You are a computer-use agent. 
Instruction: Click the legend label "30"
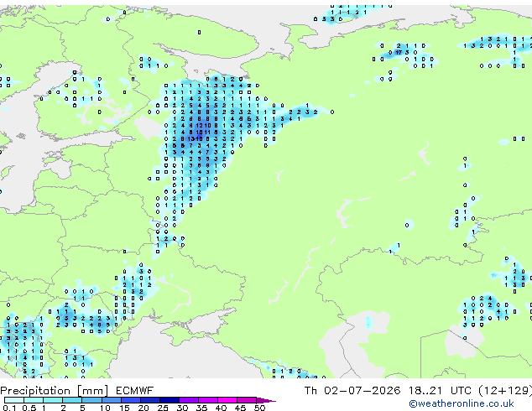[182, 408]
